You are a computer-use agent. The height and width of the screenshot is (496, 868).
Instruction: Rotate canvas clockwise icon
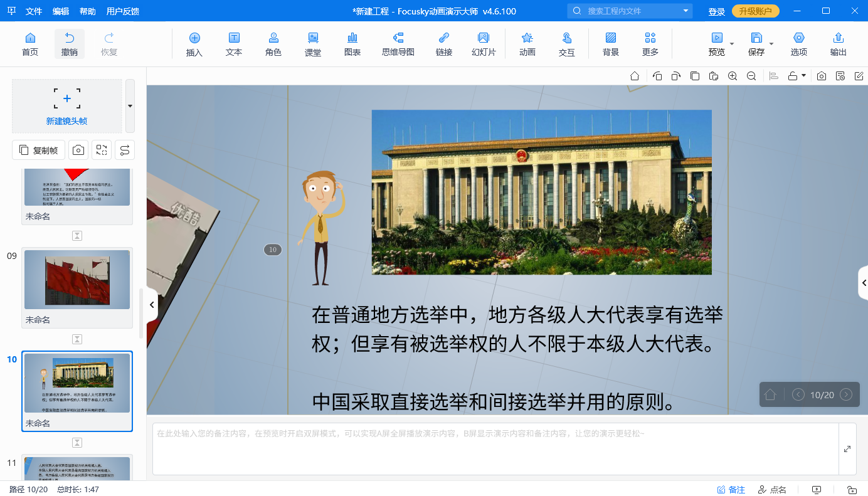click(x=675, y=76)
